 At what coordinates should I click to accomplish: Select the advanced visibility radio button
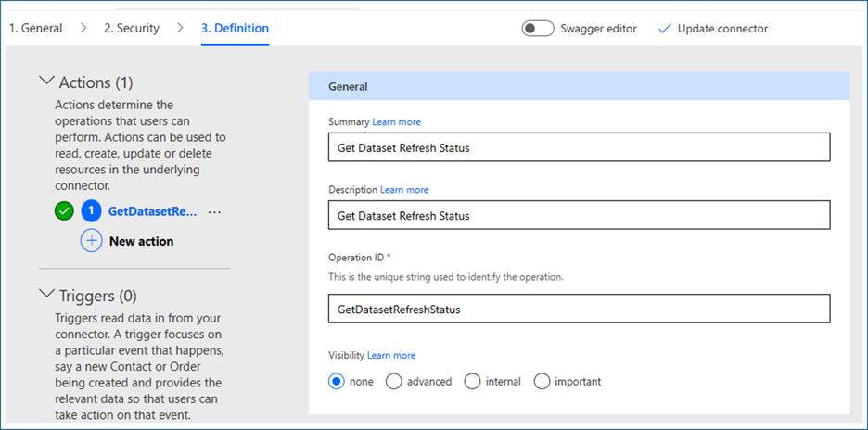click(x=393, y=381)
